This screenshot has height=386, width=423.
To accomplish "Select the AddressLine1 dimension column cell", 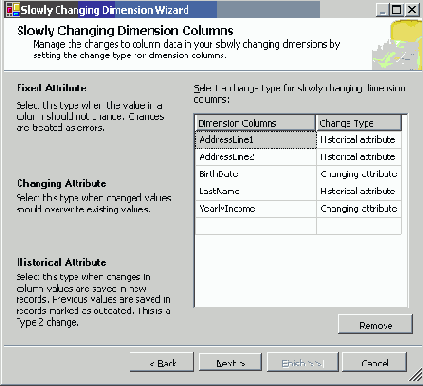I will 256,140.
